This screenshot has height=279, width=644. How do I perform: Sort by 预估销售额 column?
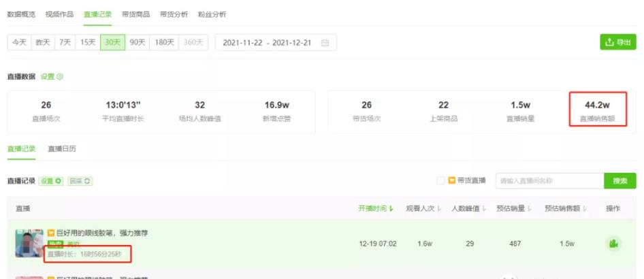(565, 208)
